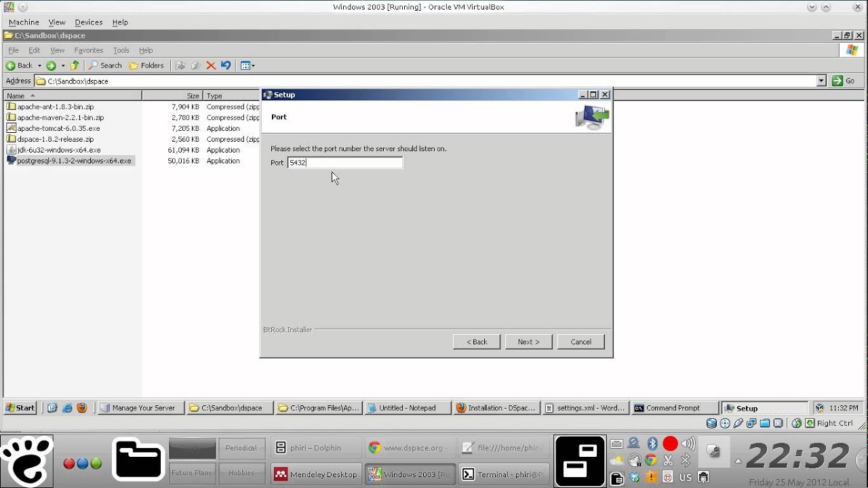The height and width of the screenshot is (488, 868).
Task: Open the File menu in Explorer
Action: click(14, 50)
